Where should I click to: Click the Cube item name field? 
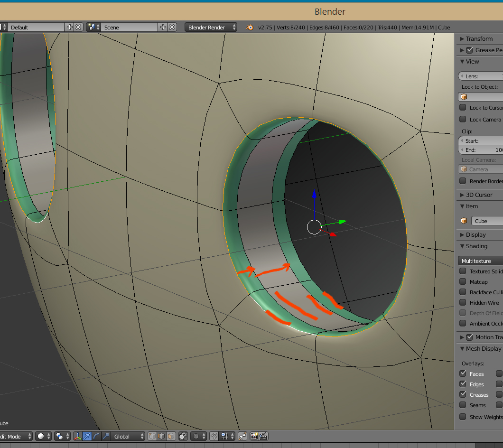tap(486, 221)
